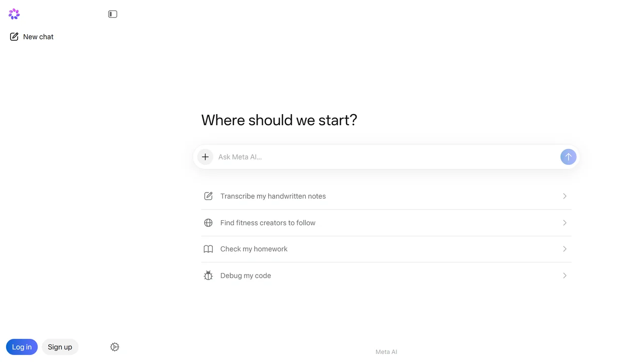This screenshot has height=362, width=644.
Task: Expand Check my homework chevron
Action: (565, 249)
